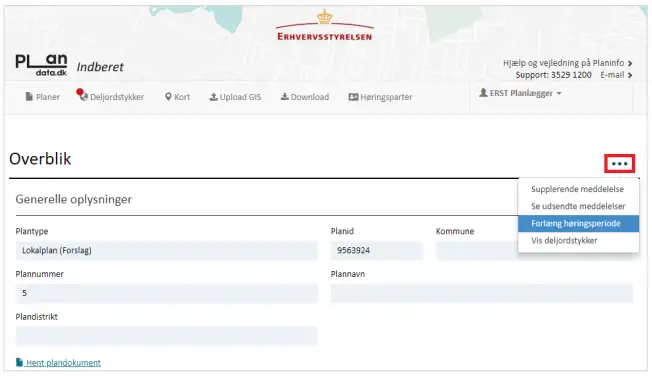Select Supplerende meddelelse from the menu
The image size is (652, 376).
pyautogui.click(x=577, y=189)
